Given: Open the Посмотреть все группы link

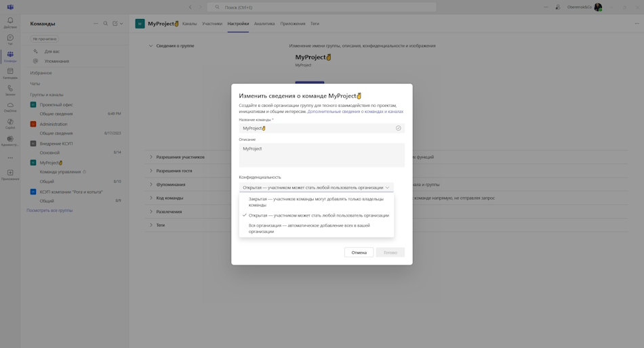Looking at the screenshot, I should 49,210.
